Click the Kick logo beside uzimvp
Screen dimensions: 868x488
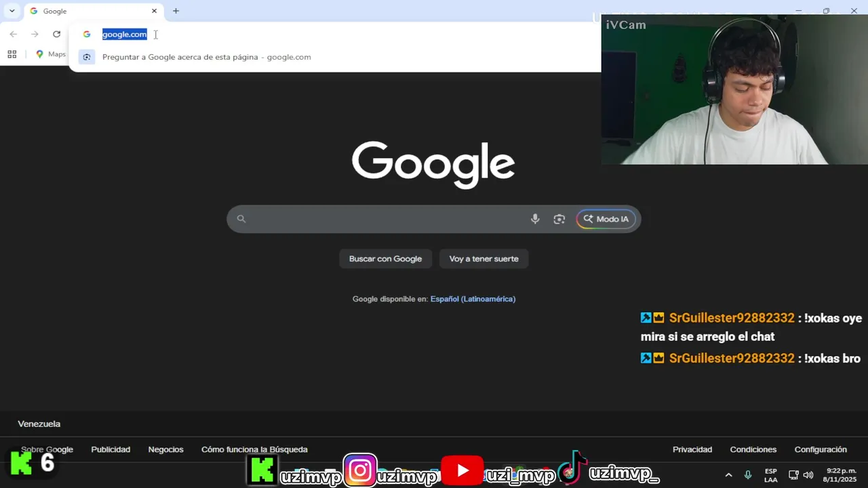pos(262,470)
